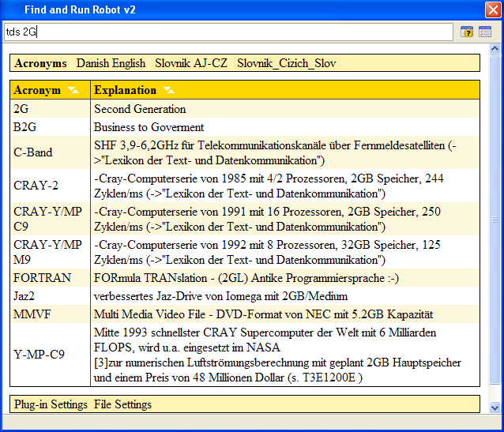This screenshot has height=432, width=504.
Task: Click the vertical scrollbar thumb
Action: point(495,220)
